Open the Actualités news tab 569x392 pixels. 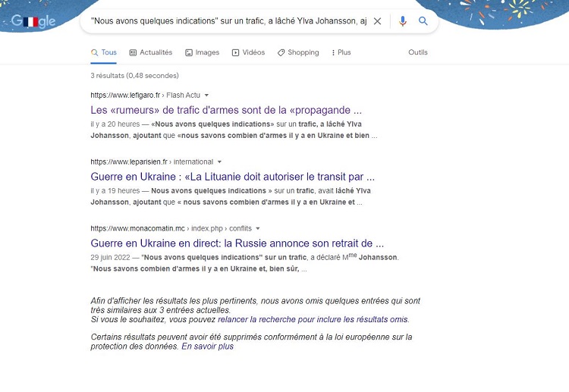point(151,52)
